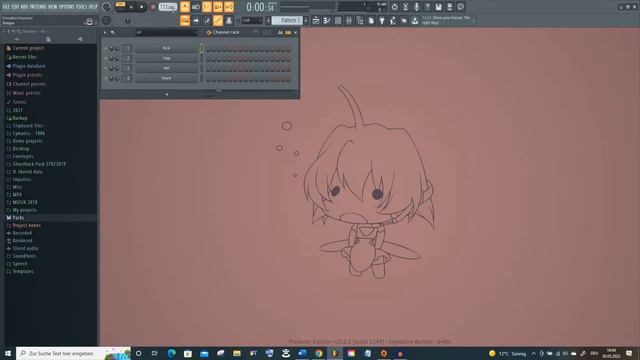This screenshot has width=640, height=360.
Task: Mute the Kick channel LED
Action: click(x=106, y=49)
